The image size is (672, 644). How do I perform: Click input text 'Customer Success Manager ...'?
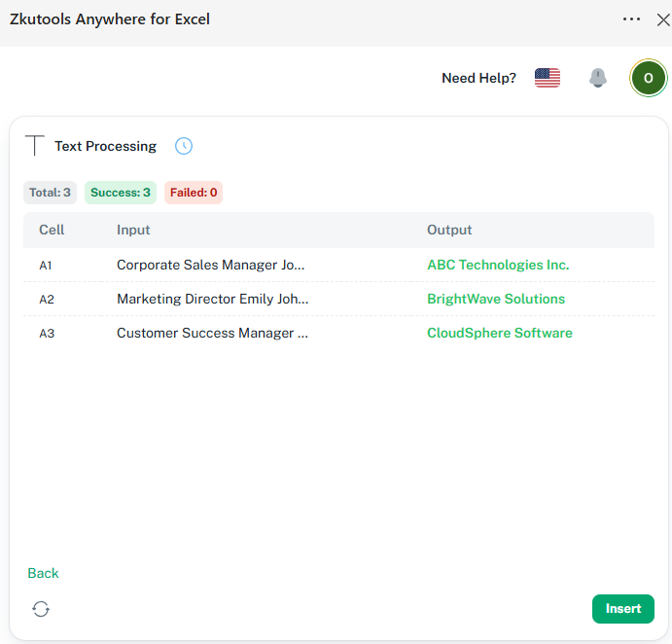click(x=212, y=333)
